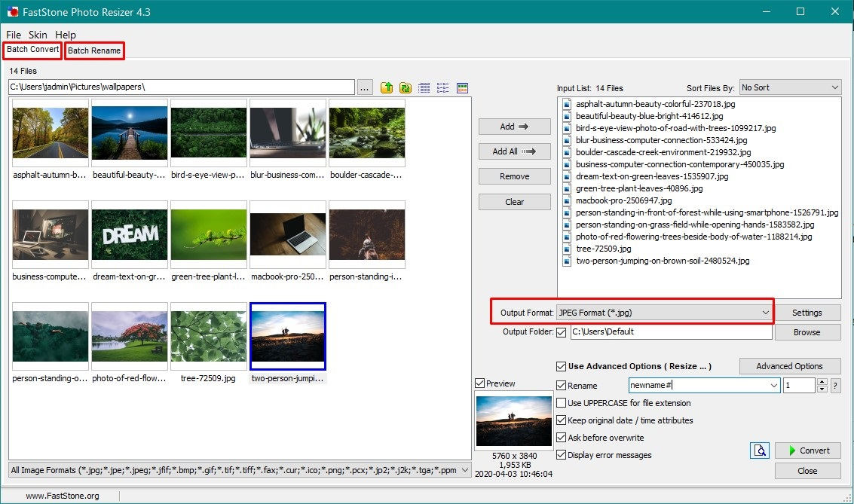Click the Close button
The width and height of the screenshot is (854, 504).
point(808,471)
